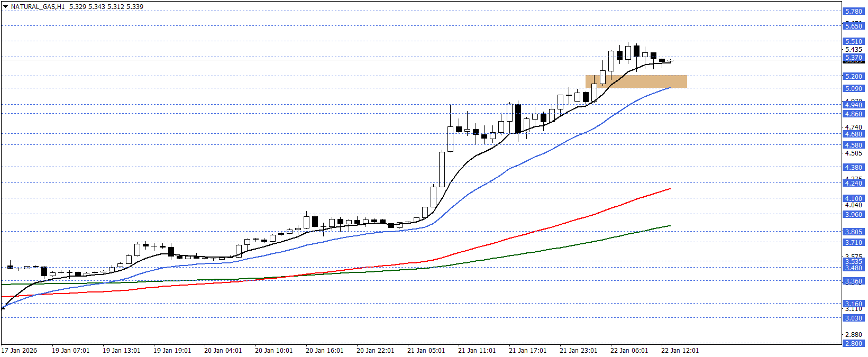
Task: Select the 19 Jan 13:01 time label
Action: 121,350
